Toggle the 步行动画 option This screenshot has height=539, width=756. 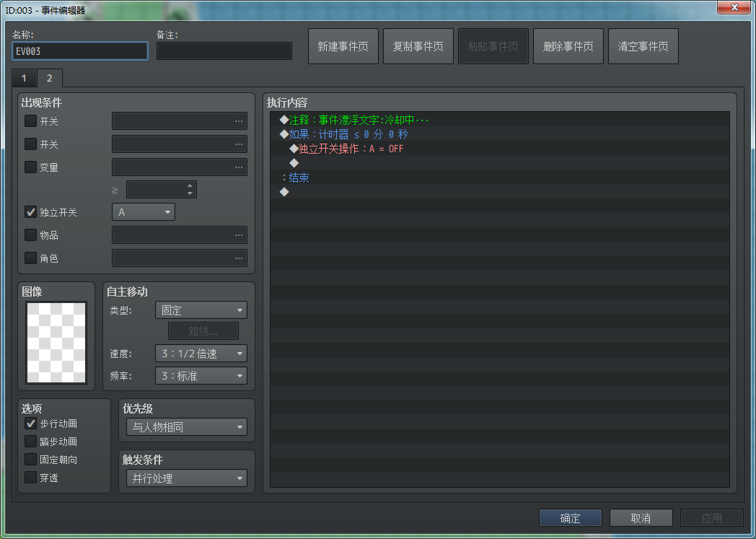tap(30, 424)
